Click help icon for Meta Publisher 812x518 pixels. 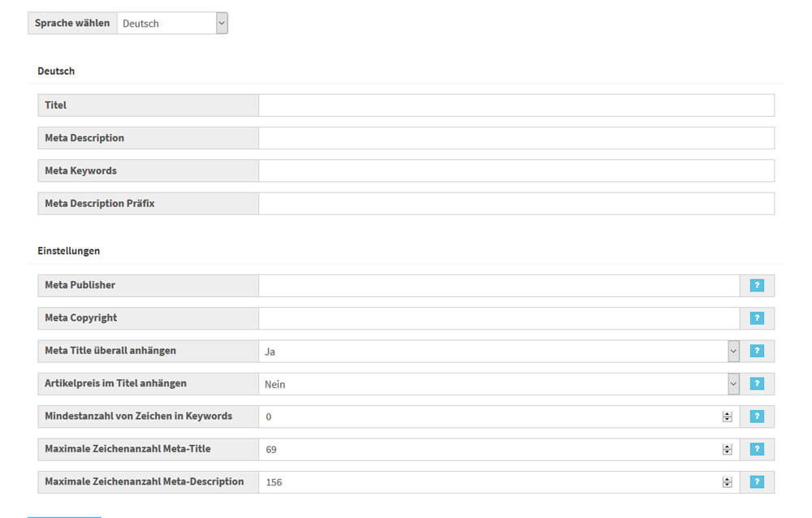757,286
